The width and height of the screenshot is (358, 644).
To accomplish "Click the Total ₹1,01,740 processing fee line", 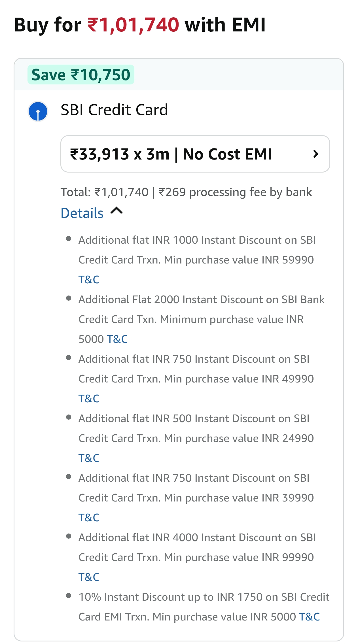I will [186, 192].
